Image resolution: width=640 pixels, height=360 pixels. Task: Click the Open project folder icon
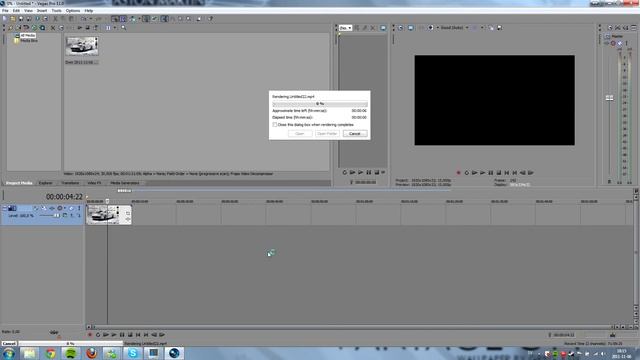pyautogui.click(x=13, y=19)
